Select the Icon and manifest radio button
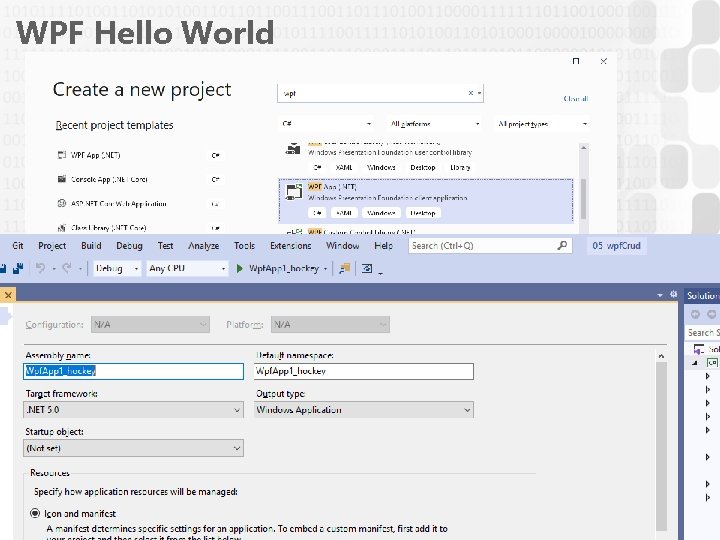The height and width of the screenshot is (540, 720). [x=35, y=513]
